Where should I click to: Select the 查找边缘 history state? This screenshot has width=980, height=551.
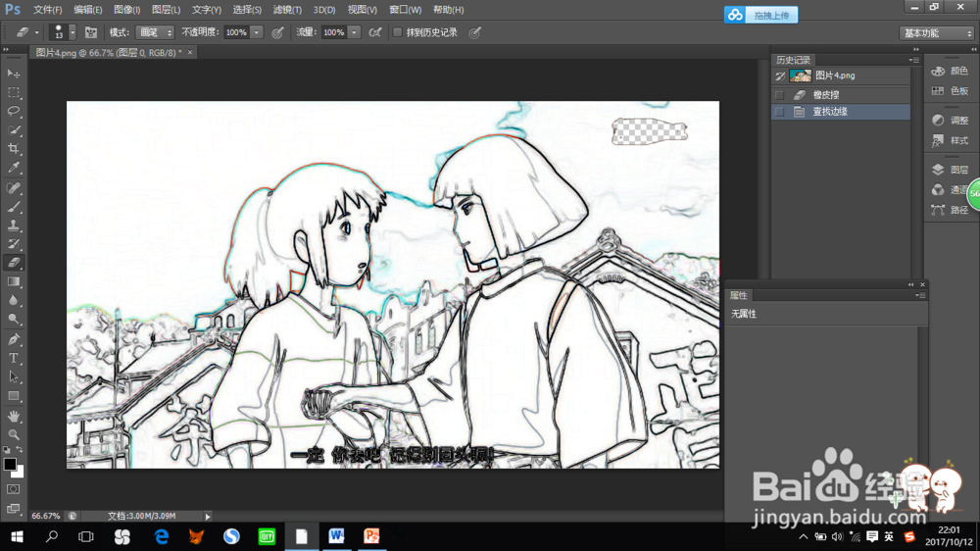click(841, 112)
